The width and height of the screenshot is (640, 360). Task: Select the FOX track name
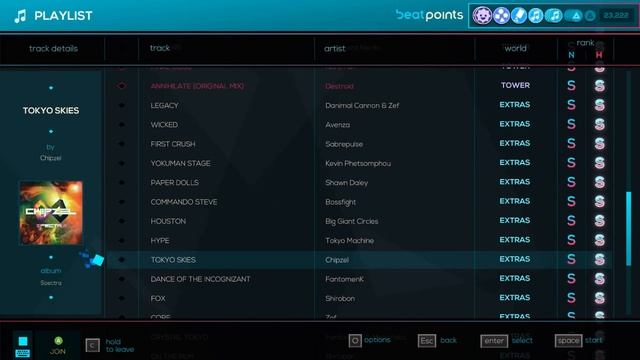pos(158,298)
